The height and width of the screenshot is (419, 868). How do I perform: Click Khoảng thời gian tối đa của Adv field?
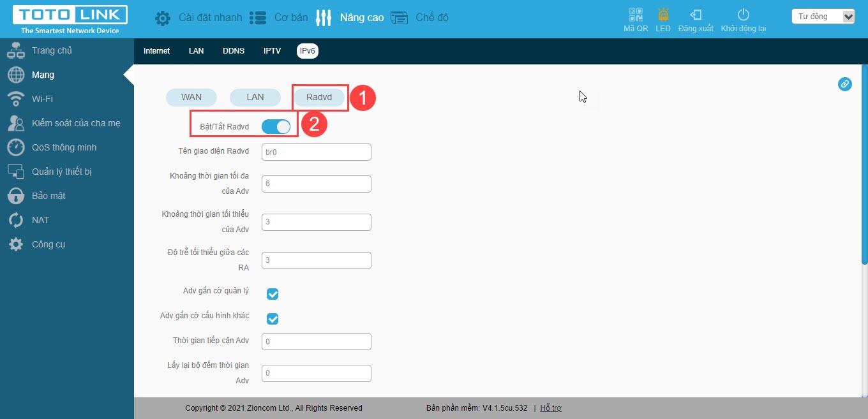tap(317, 184)
